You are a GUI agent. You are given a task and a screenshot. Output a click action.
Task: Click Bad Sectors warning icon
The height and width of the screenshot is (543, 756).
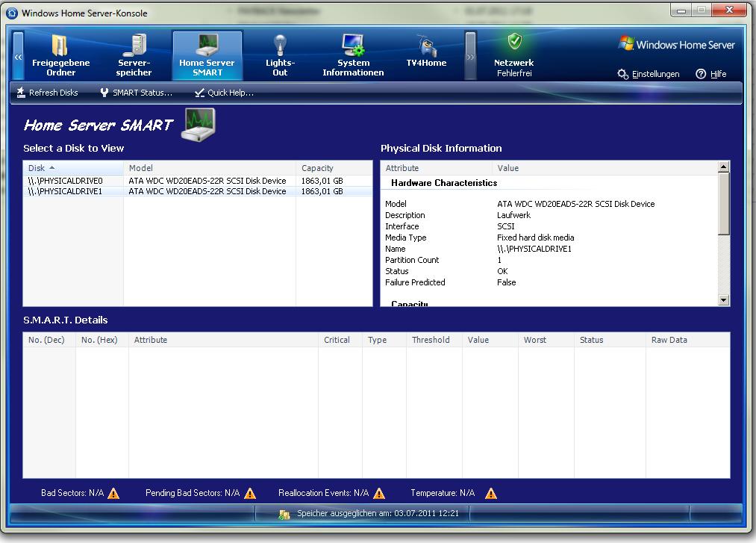pos(113,493)
